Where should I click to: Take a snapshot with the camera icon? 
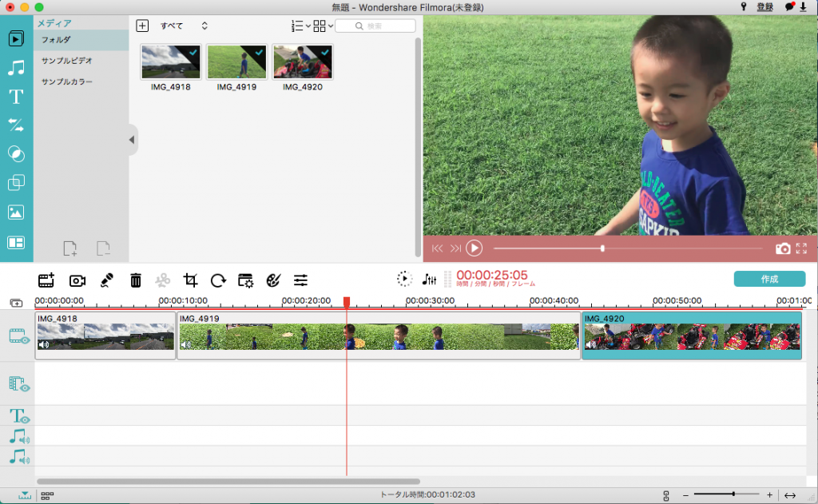[783, 248]
